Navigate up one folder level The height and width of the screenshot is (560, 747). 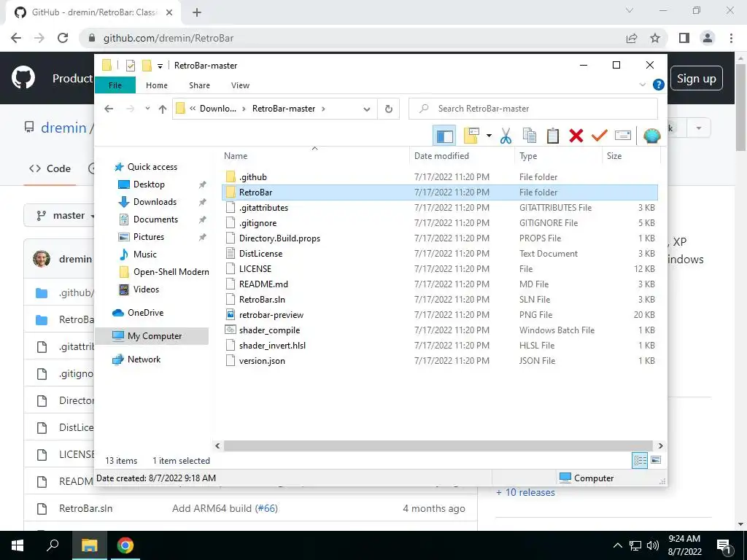pos(163,109)
